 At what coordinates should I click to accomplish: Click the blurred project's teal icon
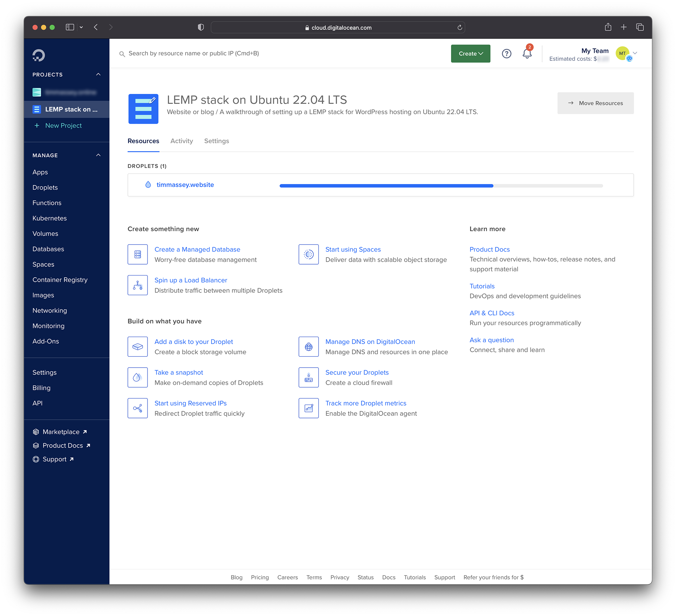click(37, 92)
